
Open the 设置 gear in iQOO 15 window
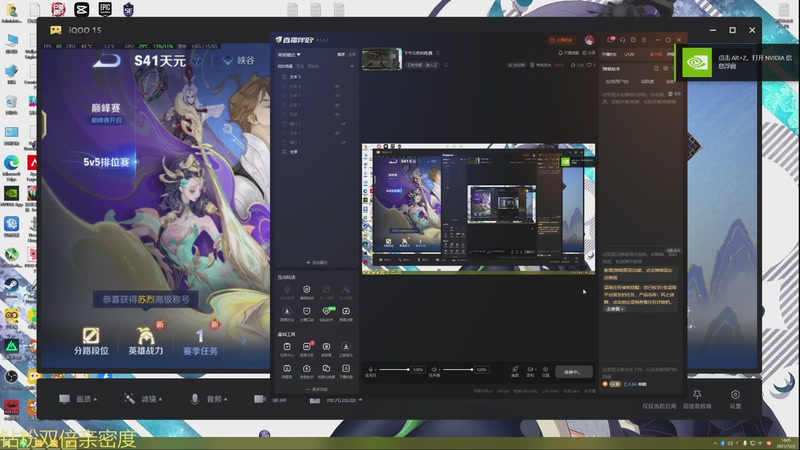[735, 394]
